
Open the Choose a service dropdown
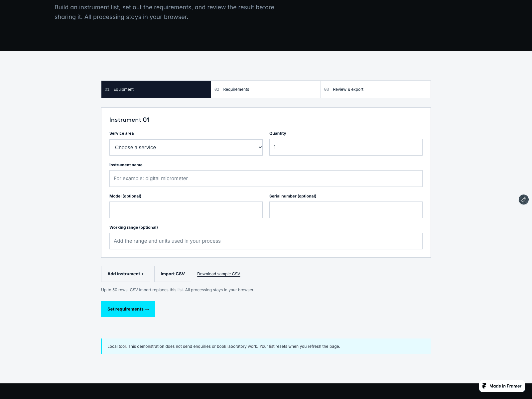coord(186,147)
